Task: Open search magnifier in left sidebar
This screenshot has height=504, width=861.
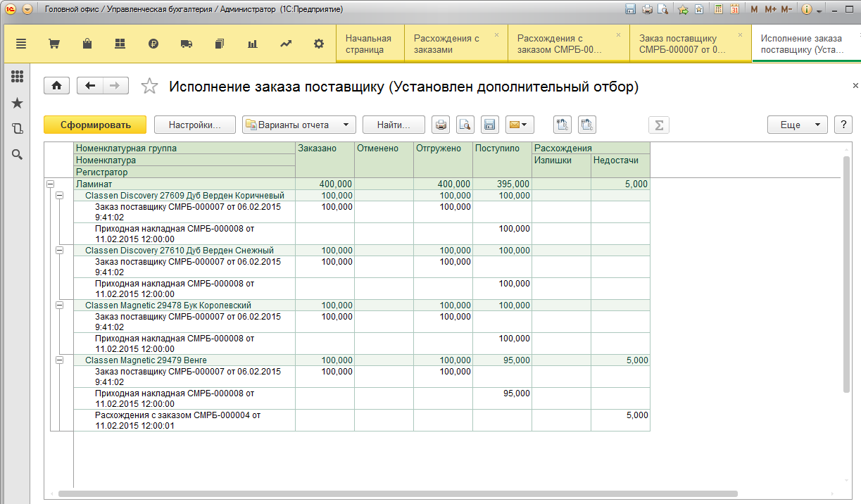Action: point(18,154)
